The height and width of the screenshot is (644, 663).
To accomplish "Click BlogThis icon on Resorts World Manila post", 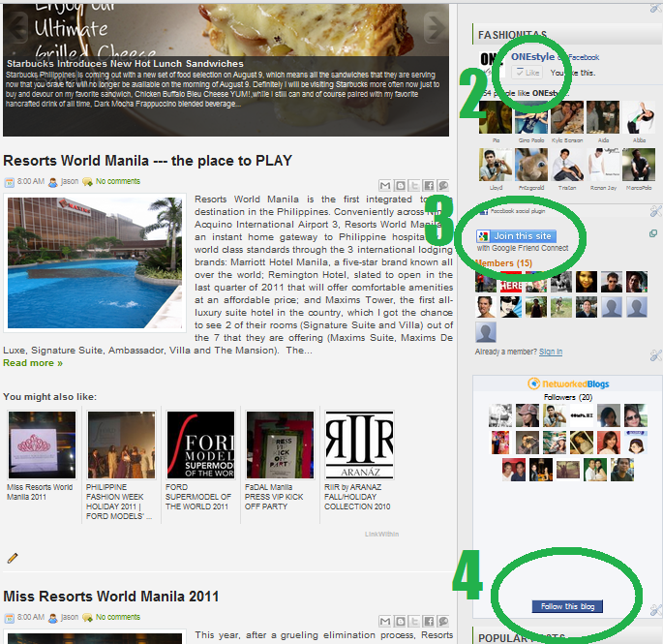I will click(x=400, y=185).
